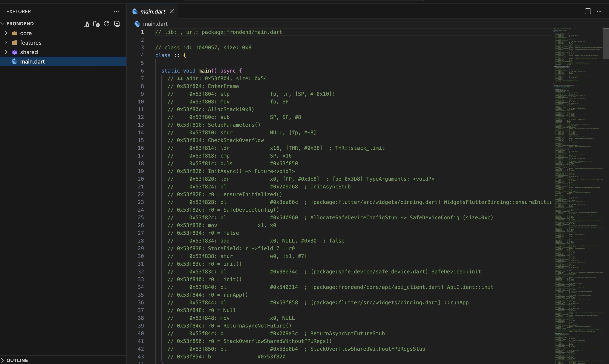The image size is (609, 364).
Task: Click 'ReturnAsyncNotFutureStub' in the code
Action: (347, 333)
